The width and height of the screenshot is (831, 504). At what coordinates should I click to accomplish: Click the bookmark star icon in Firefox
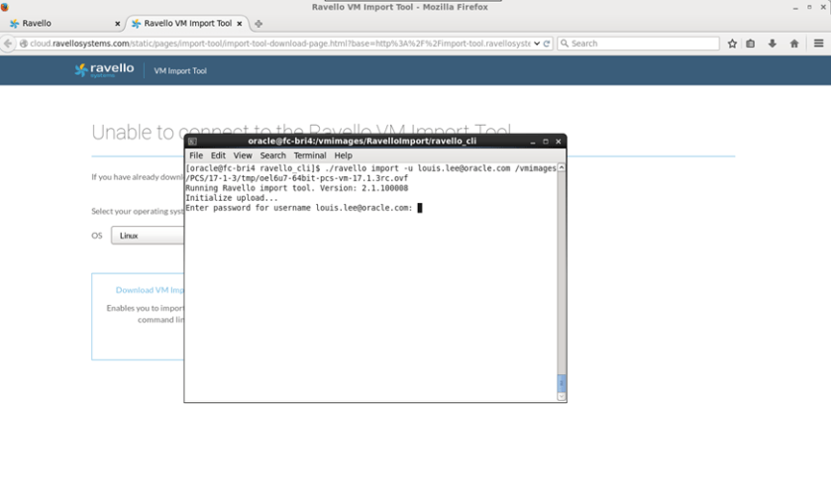(732, 44)
